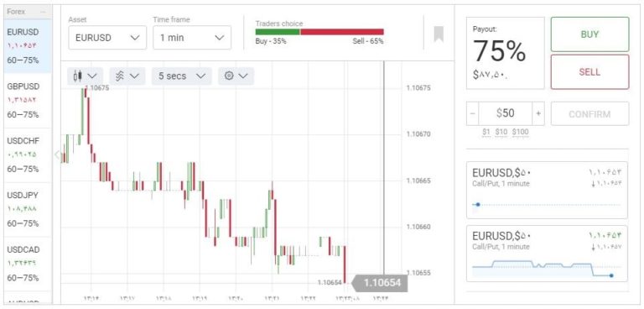This screenshot has width=644, height=309.
Task: Click the $50 amount input field
Action: pyautogui.click(x=505, y=113)
